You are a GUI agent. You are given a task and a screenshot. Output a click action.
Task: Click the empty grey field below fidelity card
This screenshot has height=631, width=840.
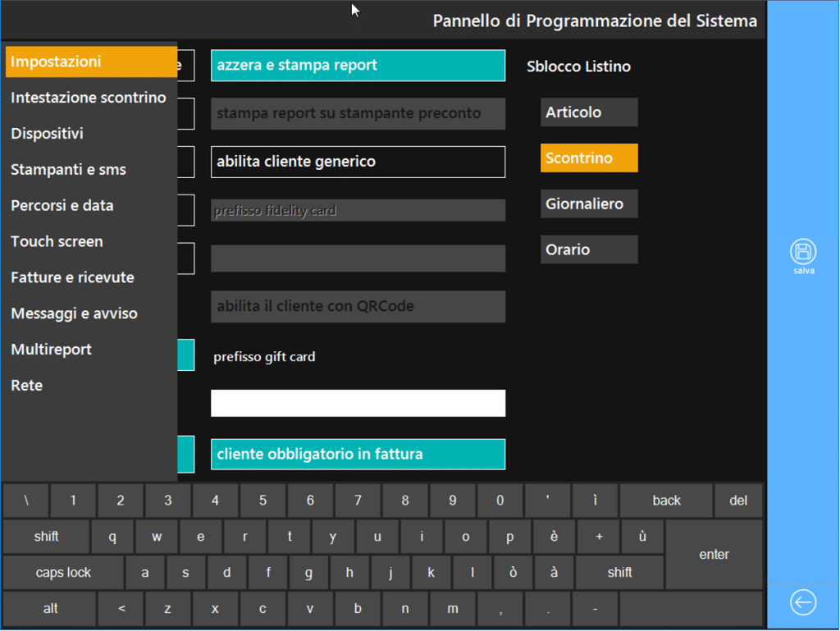[358, 258]
